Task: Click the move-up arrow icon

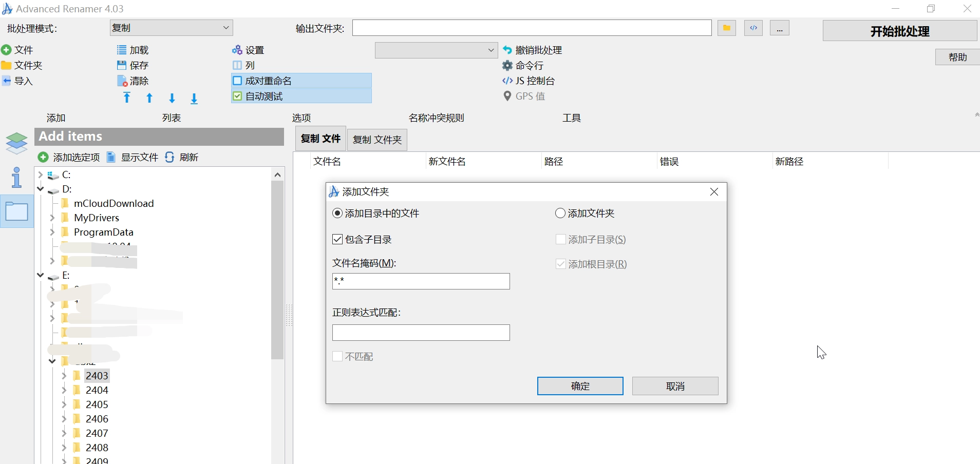Action: pyautogui.click(x=149, y=98)
